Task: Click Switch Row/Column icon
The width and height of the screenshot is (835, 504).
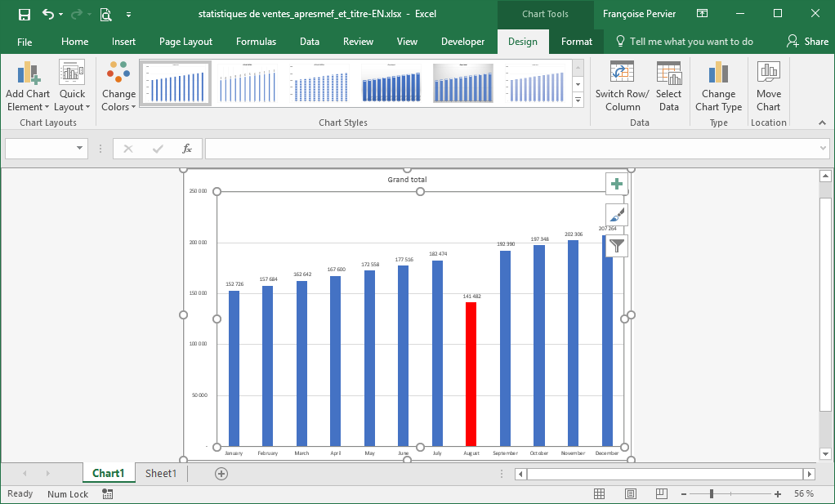Action: coord(623,74)
